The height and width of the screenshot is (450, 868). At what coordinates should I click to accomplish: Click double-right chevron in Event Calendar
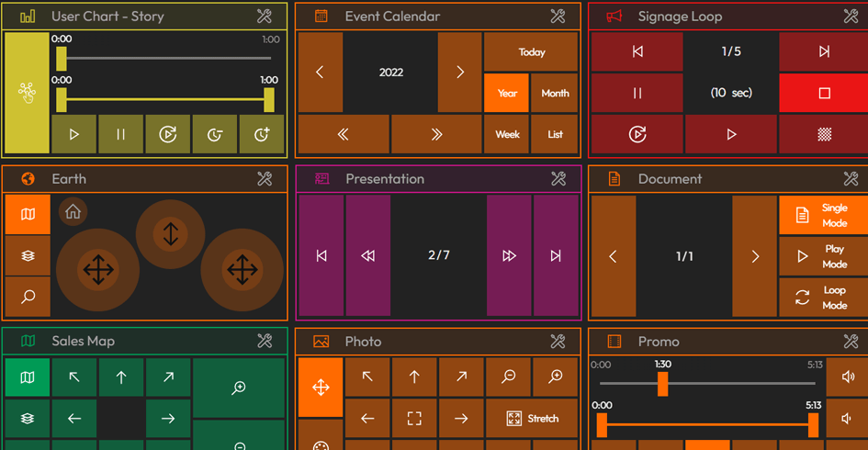(x=436, y=134)
